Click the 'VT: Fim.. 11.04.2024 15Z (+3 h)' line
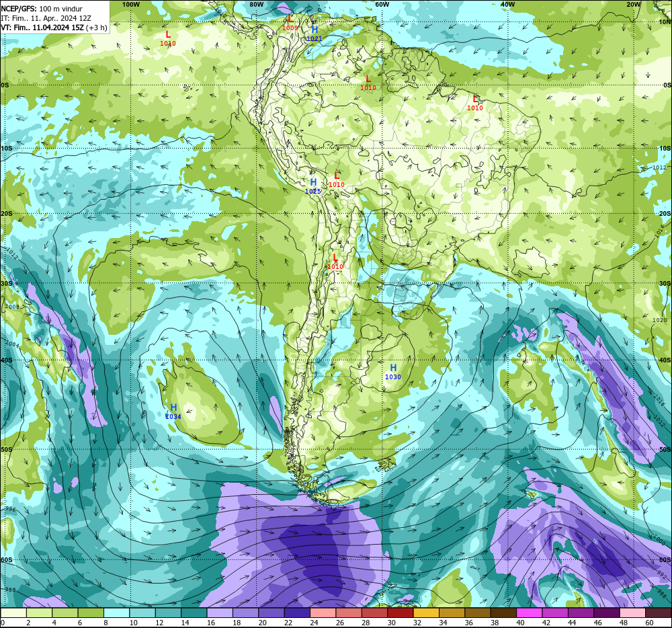672x628 pixels. tap(54, 28)
